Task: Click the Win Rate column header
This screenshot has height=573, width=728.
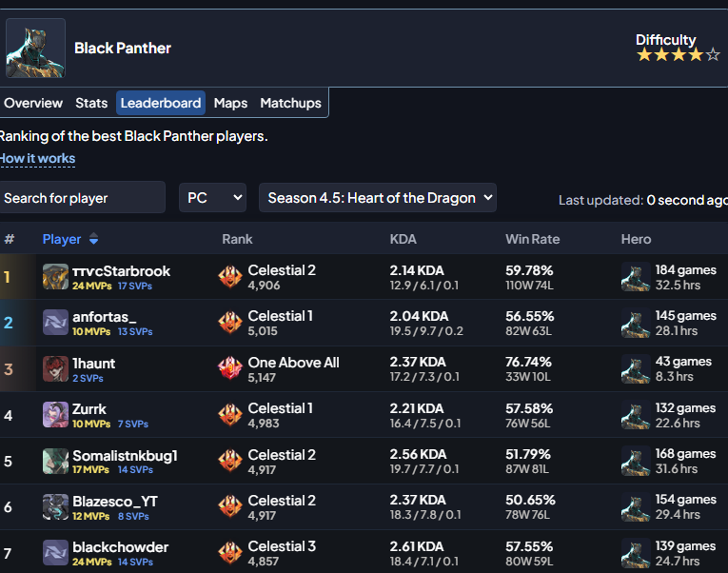Action: click(533, 239)
